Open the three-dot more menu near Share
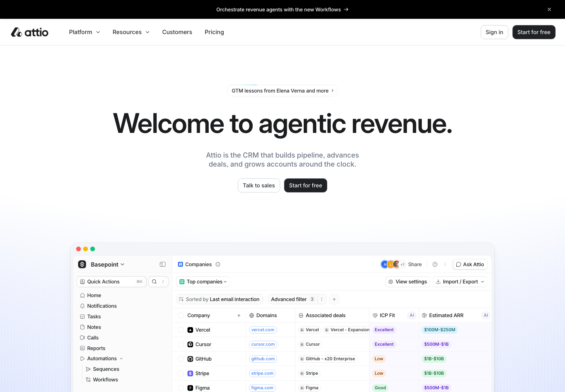 pyautogui.click(x=445, y=264)
